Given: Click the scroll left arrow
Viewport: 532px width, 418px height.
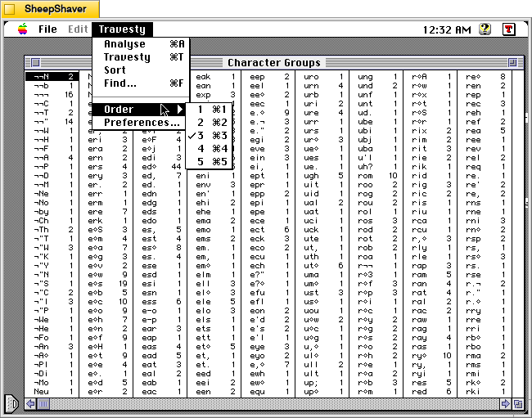Looking at the screenshot, I should 31,404.
